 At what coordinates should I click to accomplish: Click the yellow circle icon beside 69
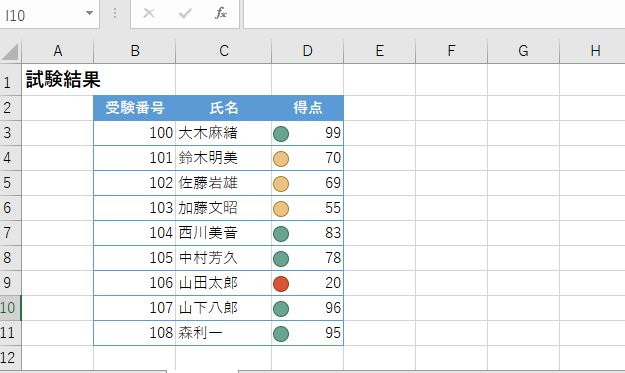pyautogui.click(x=281, y=184)
